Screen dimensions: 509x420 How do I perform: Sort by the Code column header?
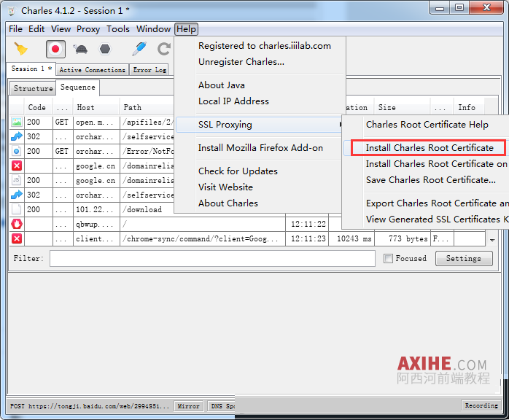[37, 107]
